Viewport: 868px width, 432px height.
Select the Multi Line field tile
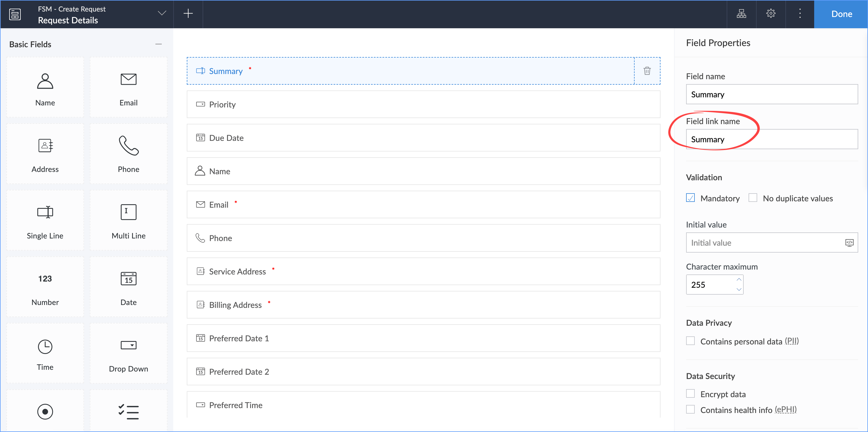(x=128, y=221)
